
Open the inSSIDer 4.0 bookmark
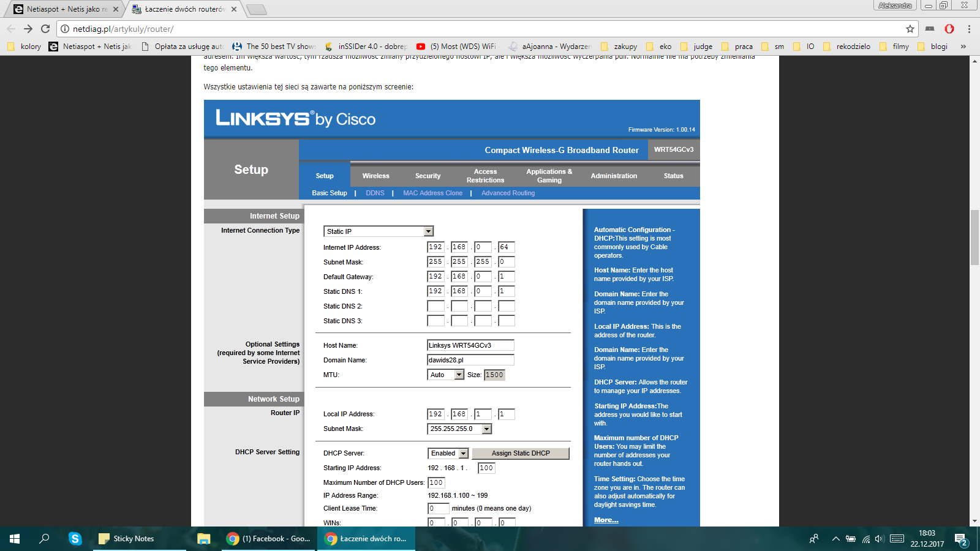[366, 47]
